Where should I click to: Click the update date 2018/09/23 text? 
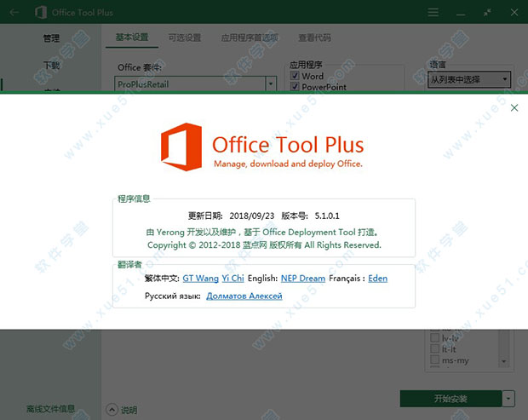click(x=252, y=216)
